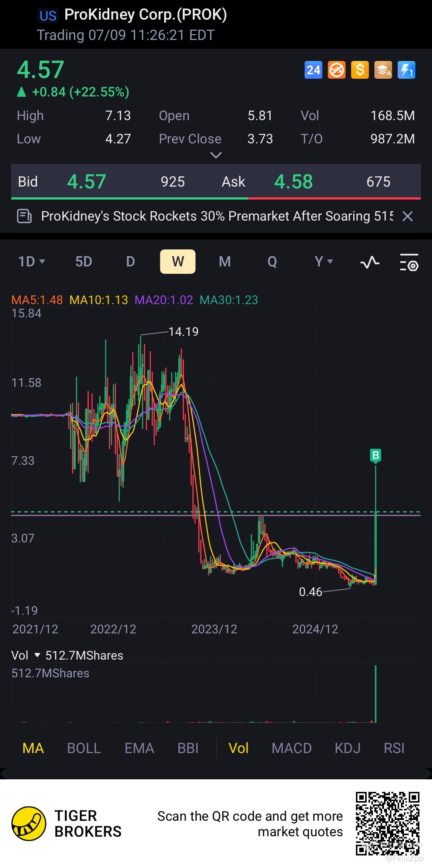Open the chart comparison waveform icon
432x868 pixels.
(x=370, y=262)
